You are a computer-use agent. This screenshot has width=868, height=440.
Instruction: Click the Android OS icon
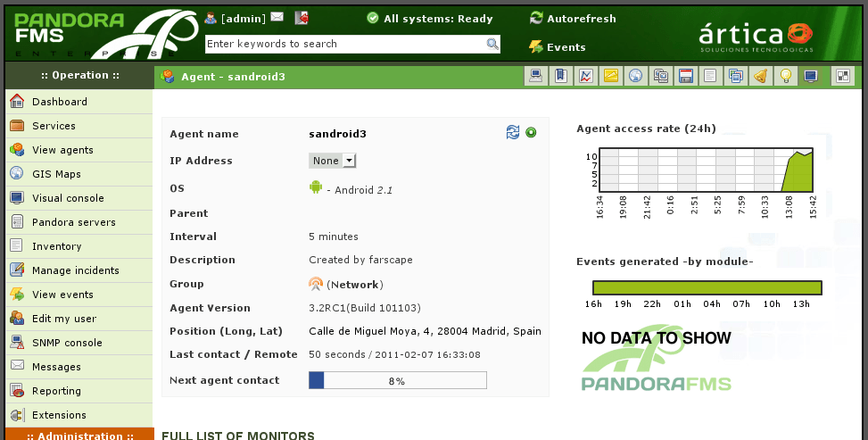pyautogui.click(x=316, y=187)
